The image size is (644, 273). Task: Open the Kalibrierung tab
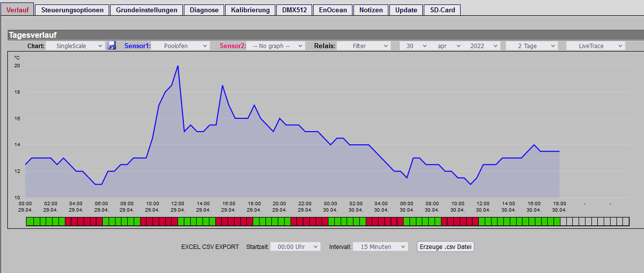tap(250, 10)
